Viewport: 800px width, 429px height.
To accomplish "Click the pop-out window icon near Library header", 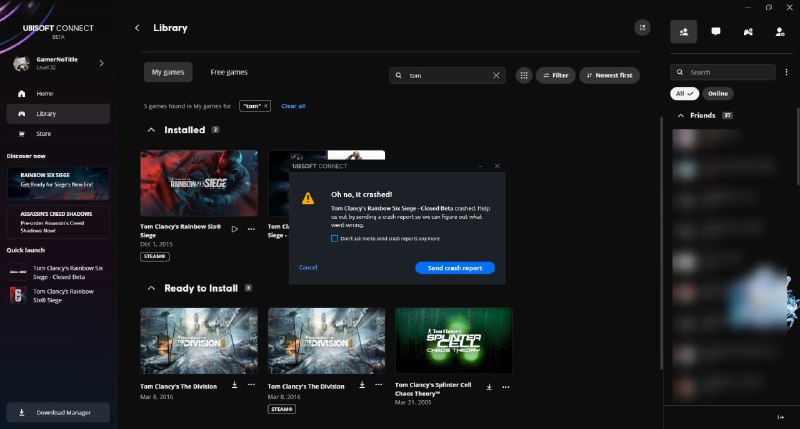I will pyautogui.click(x=641, y=27).
